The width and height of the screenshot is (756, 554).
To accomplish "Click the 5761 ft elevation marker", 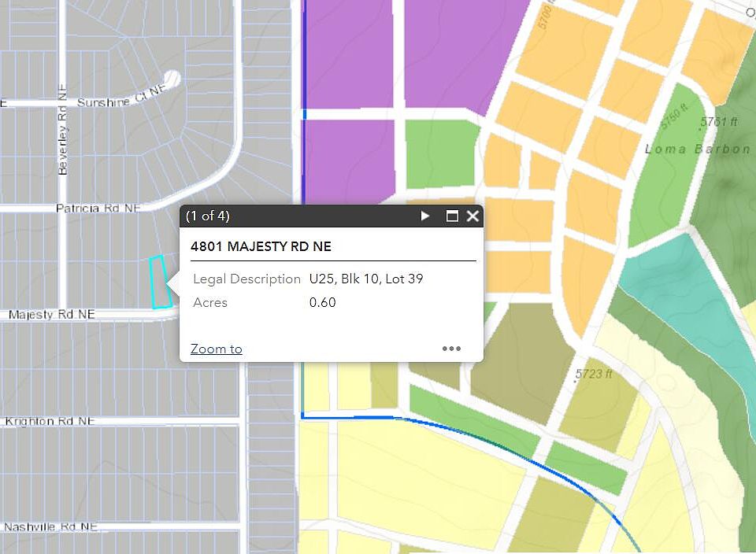I will (718, 122).
